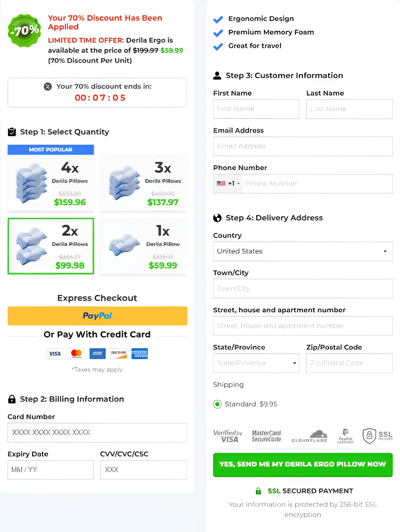Expand the State/Province dropdown
This screenshot has height=532, width=400.
256,363
